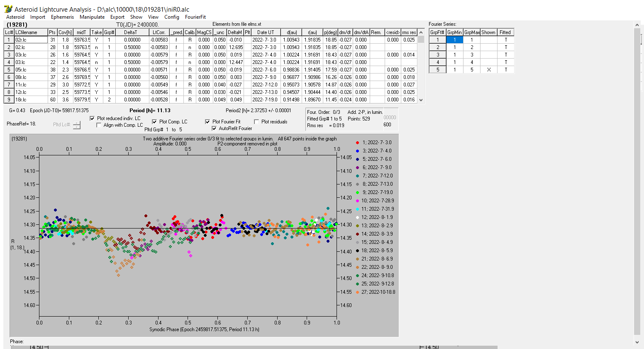This screenshot has width=644, height=349.
Task: Open the Export menu
Action: [x=117, y=17]
